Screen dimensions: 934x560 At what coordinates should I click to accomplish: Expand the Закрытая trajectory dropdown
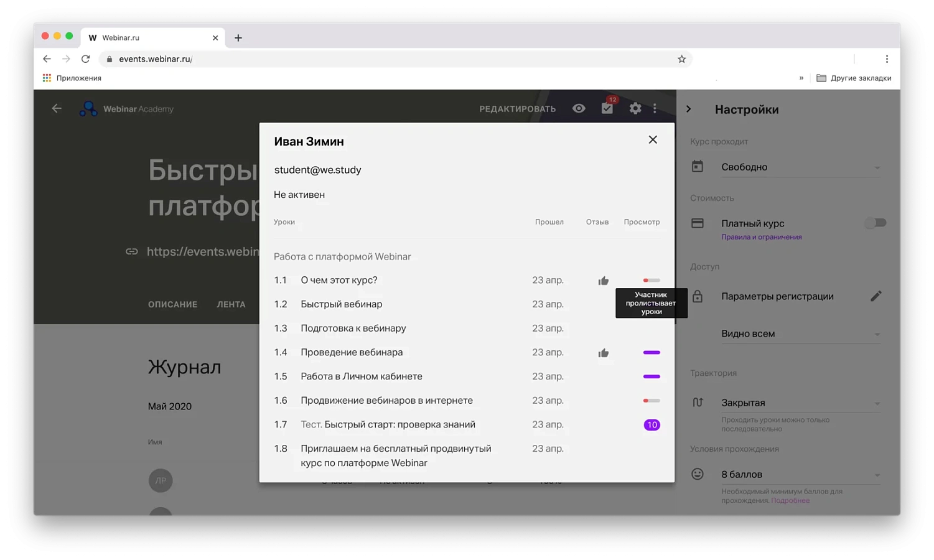(800, 403)
